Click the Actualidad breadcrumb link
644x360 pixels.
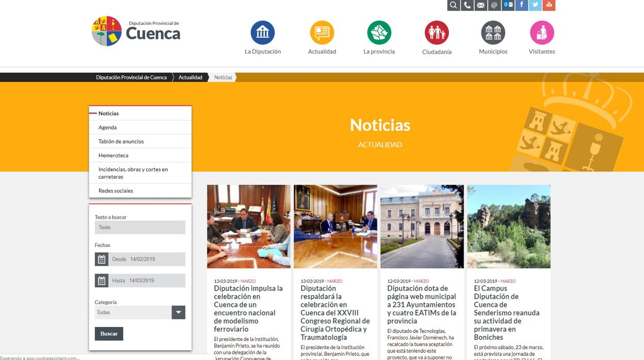pyautogui.click(x=190, y=77)
